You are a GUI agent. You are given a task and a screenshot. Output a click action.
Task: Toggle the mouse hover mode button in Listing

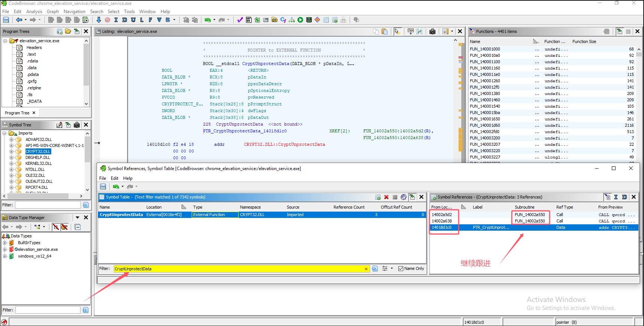[397, 31]
